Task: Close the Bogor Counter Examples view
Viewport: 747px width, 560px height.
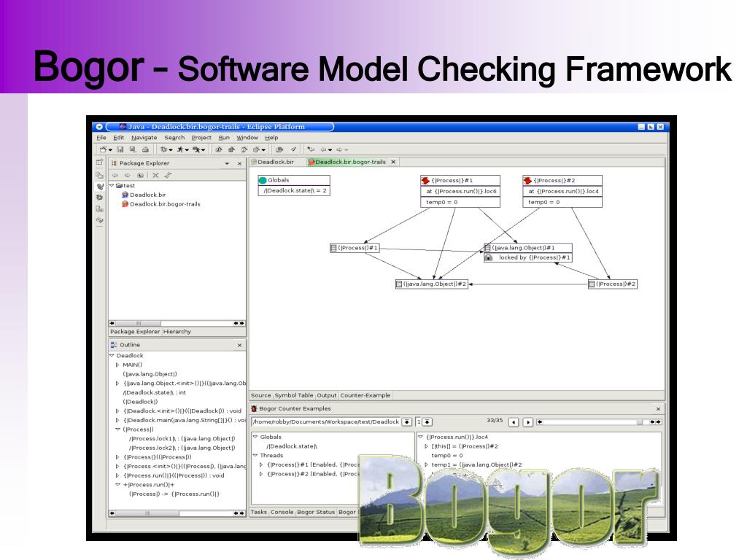Action: coord(658,409)
